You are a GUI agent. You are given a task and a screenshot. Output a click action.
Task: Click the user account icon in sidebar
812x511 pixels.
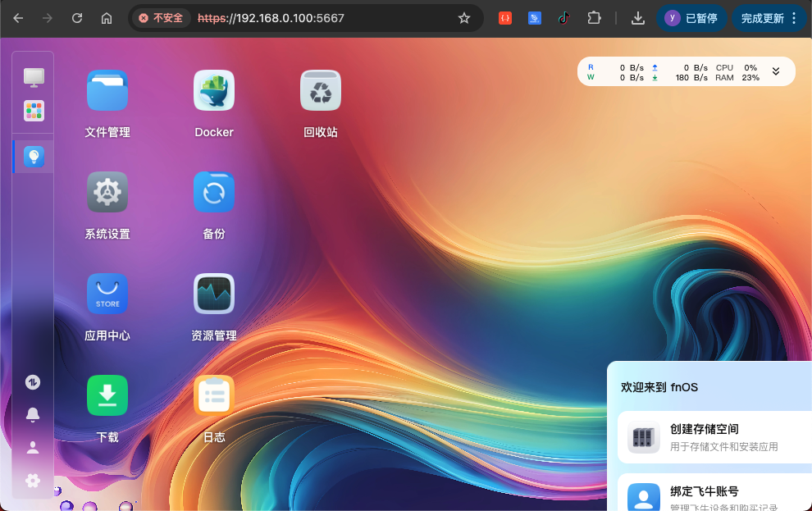[x=33, y=447]
